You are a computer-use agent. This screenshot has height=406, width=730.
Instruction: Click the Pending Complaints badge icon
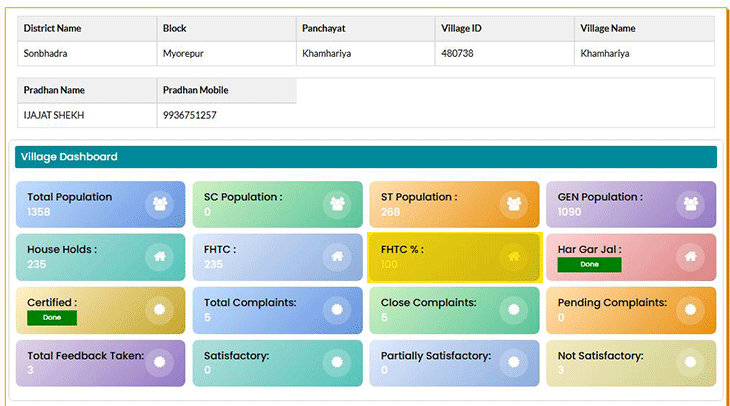tap(690, 310)
